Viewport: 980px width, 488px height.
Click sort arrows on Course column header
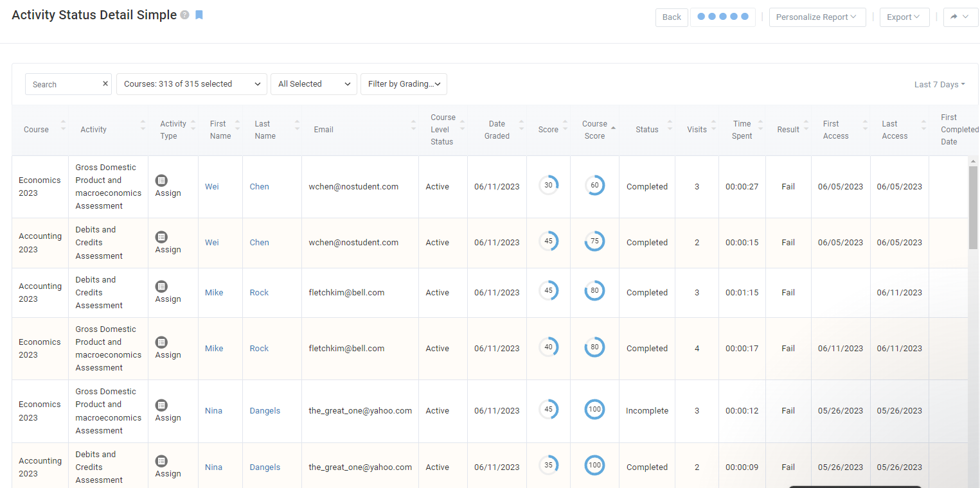pos(63,126)
